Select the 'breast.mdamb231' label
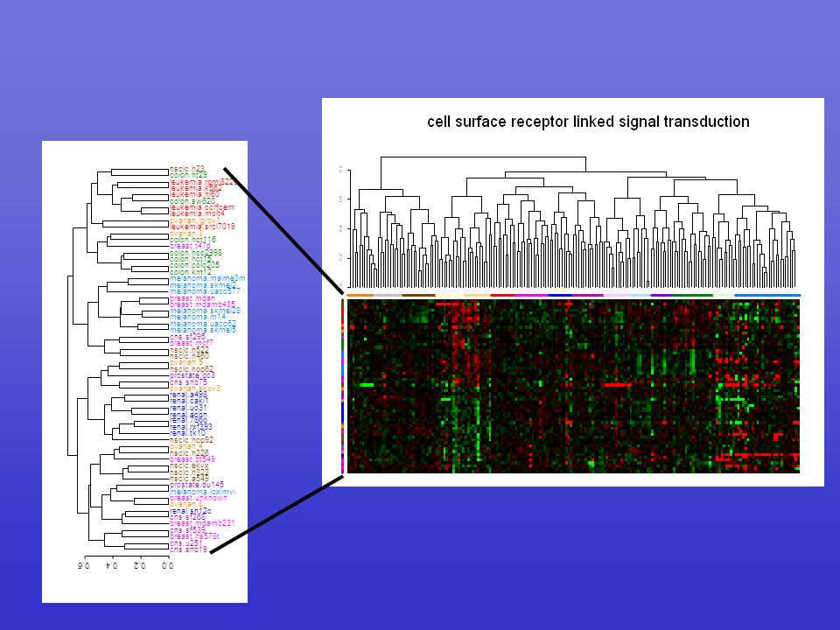Screen dimensions: 840x630 click(x=202, y=524)
